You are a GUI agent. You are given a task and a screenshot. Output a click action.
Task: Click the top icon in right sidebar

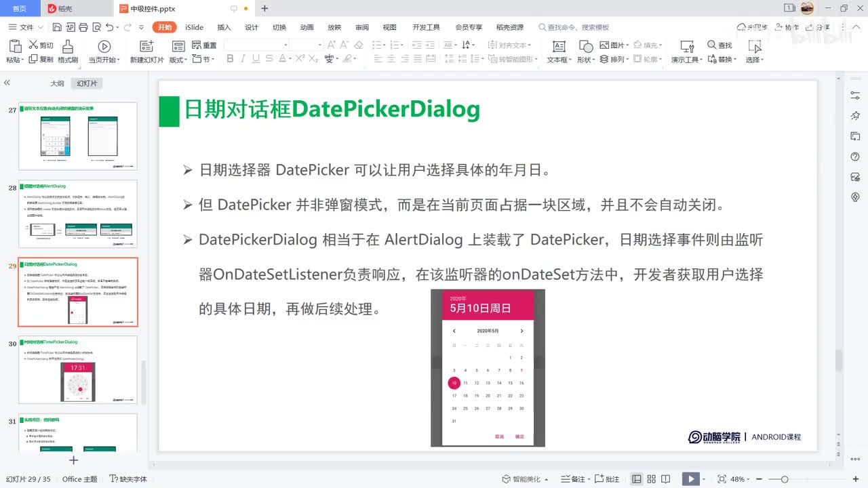click(x=855, y=96)
